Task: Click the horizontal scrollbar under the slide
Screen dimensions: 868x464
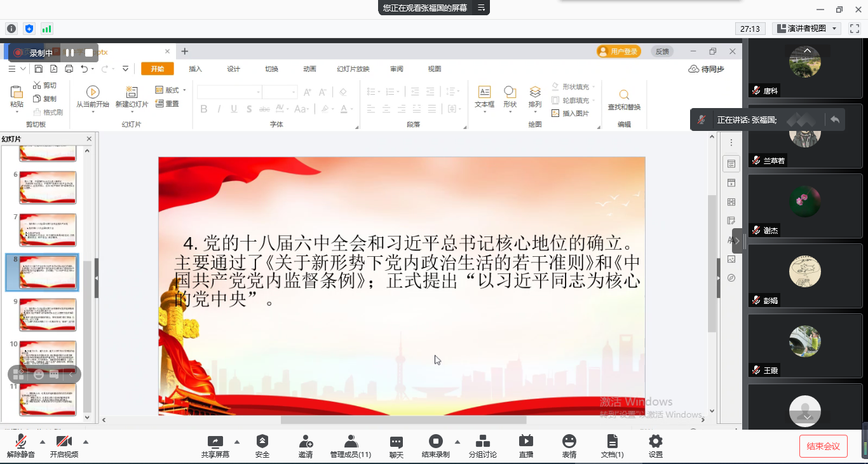Action: 403,420
